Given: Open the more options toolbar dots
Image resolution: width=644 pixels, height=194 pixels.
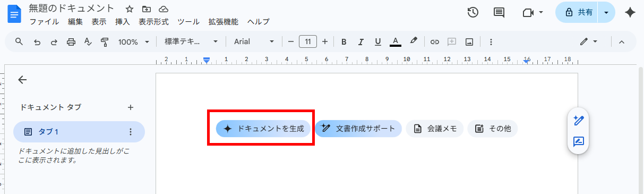Looking at the screenshot, I should (x=491, y=41).
